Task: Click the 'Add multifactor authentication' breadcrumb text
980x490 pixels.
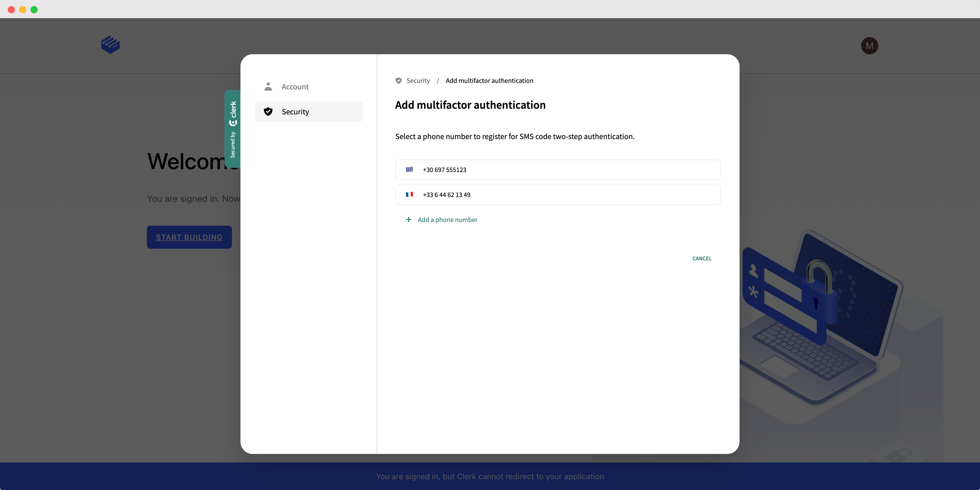Action: point(489,81)
